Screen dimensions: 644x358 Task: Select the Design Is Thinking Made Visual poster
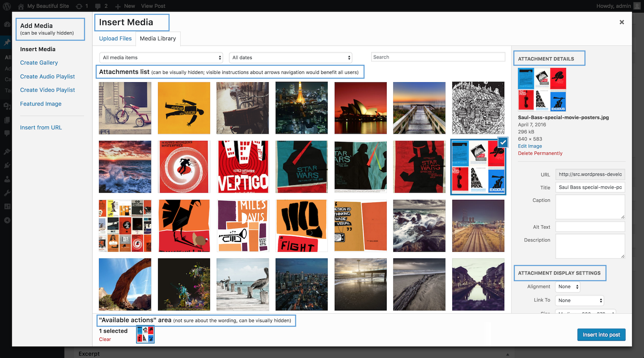tap(360, 226)
